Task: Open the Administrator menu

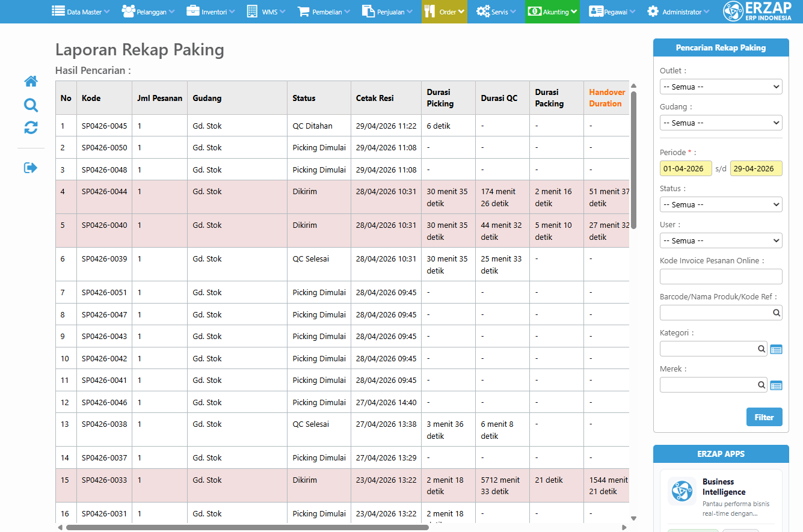Action: tap(678, 11)
